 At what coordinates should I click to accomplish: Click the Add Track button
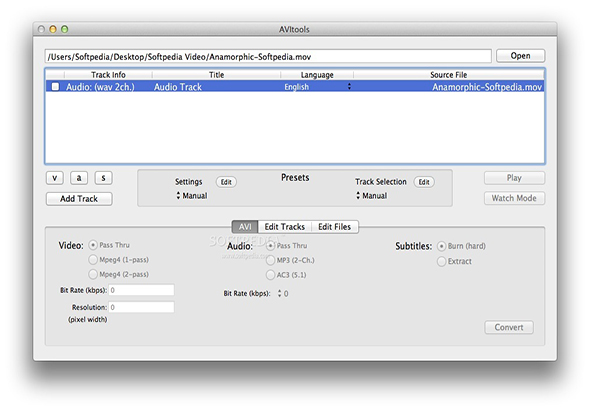pos(79,199)
